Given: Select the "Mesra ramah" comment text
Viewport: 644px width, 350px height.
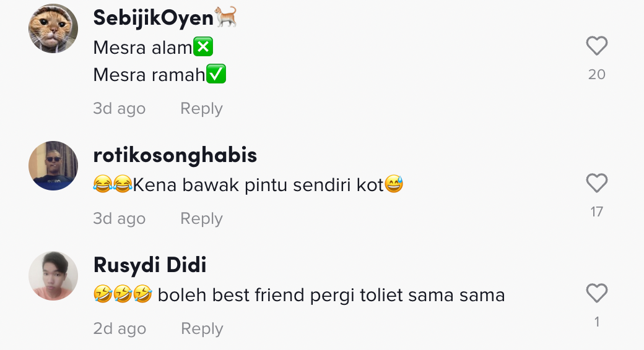Looking at the screenshot, I should [149, 75].
